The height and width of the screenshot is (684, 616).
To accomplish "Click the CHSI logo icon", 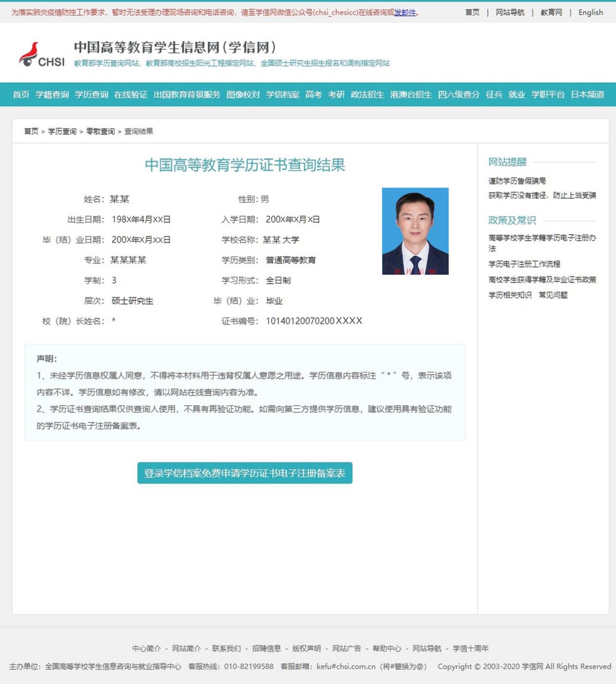I will 42,55.
